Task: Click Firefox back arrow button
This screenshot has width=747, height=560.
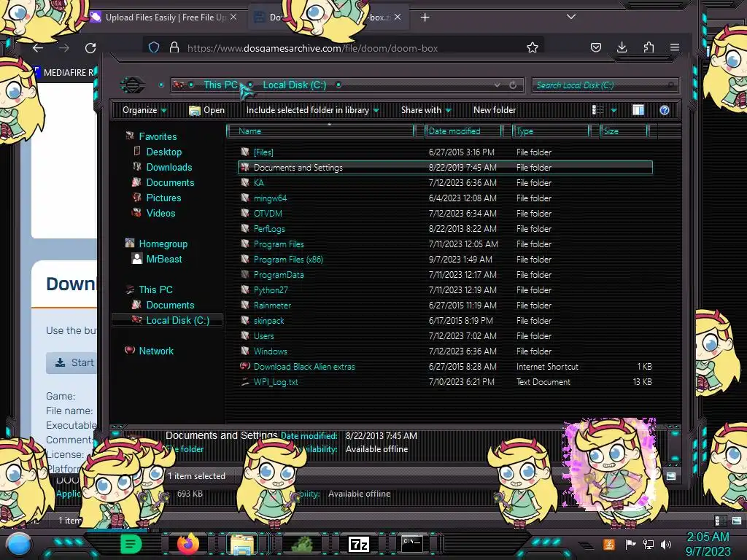Action: (x=38, y=47)
